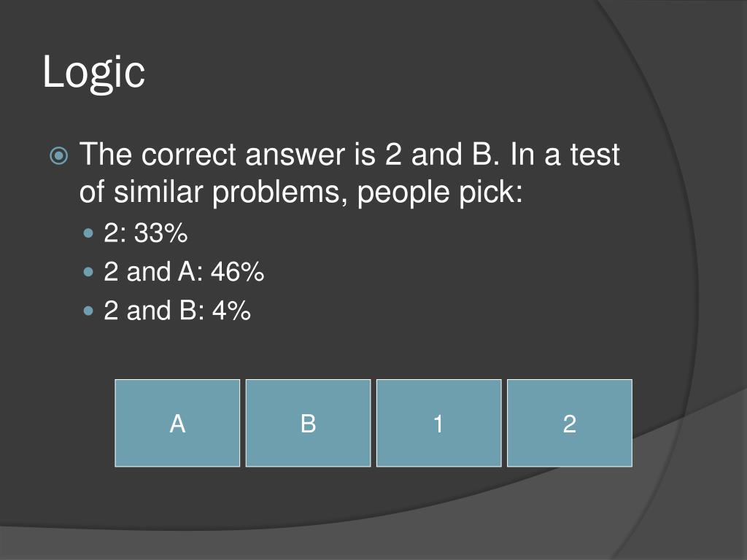Select the card labeled 1
The image size is (747, 560).
coord(438,423)
